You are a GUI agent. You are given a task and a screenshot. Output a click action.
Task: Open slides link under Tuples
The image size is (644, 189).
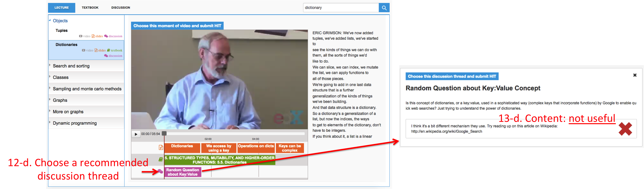pyautogui.click(x=97, y=36)
